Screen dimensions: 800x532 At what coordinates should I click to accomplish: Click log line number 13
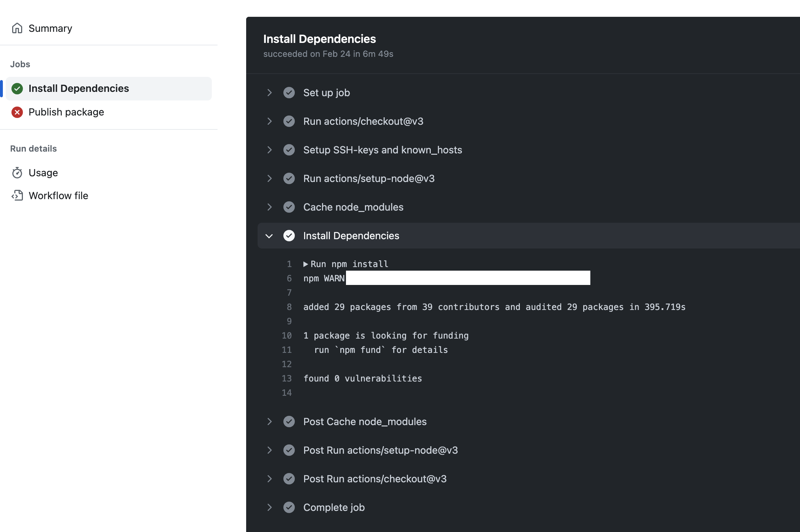[x=287, y=379]
